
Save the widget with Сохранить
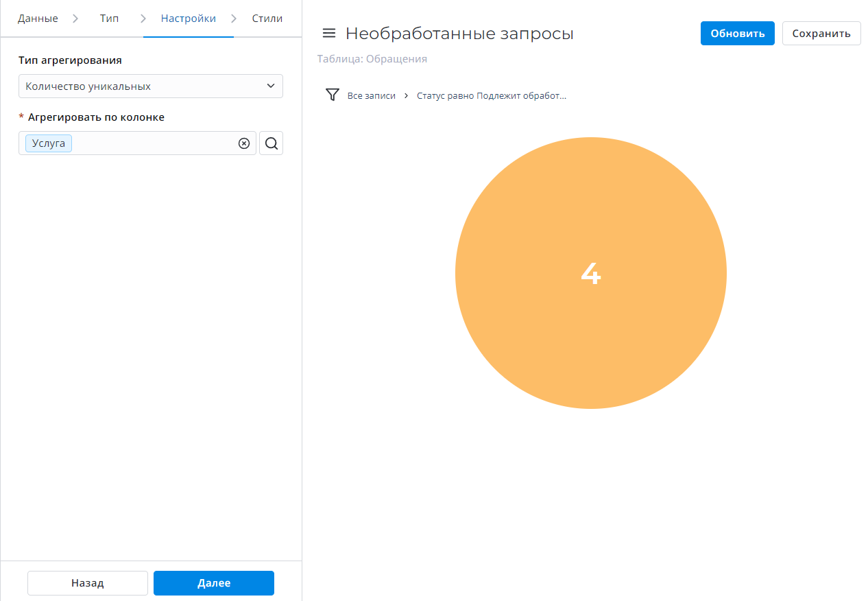coord(821,34)
